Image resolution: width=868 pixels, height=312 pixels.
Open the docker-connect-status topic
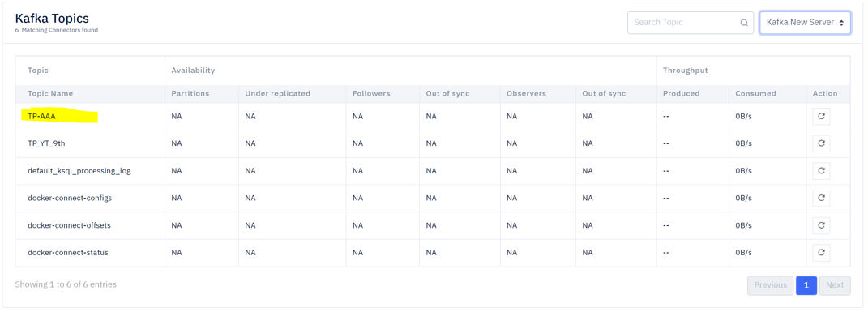[68, 253]
